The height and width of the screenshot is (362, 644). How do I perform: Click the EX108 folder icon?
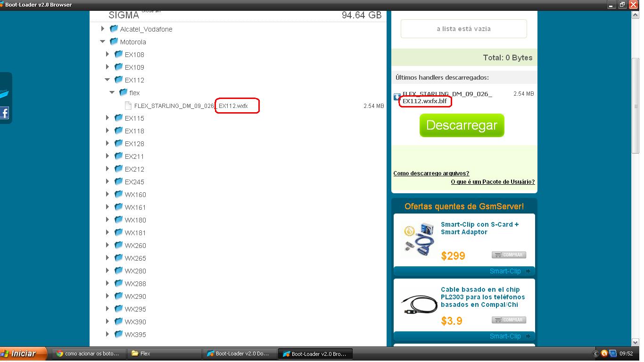click(119, 54)
